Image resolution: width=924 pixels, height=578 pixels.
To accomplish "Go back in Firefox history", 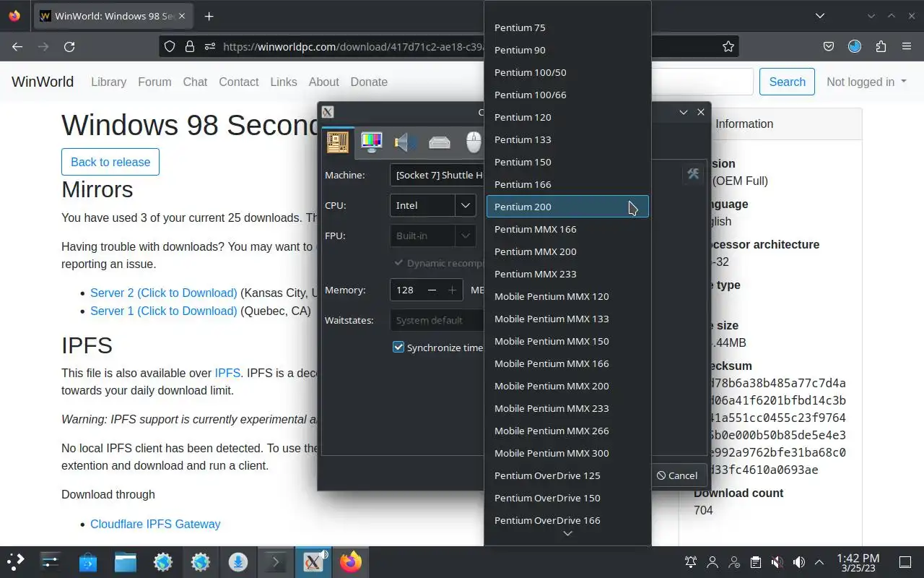I will click(x=17, y=46).
